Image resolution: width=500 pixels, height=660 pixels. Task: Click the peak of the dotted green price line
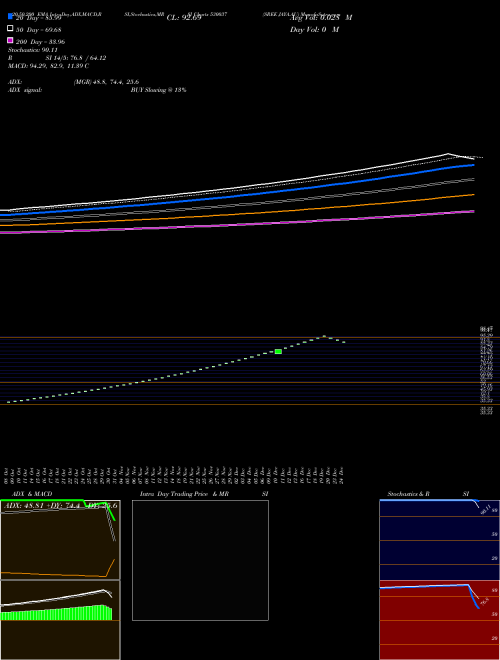coord(324,336)
